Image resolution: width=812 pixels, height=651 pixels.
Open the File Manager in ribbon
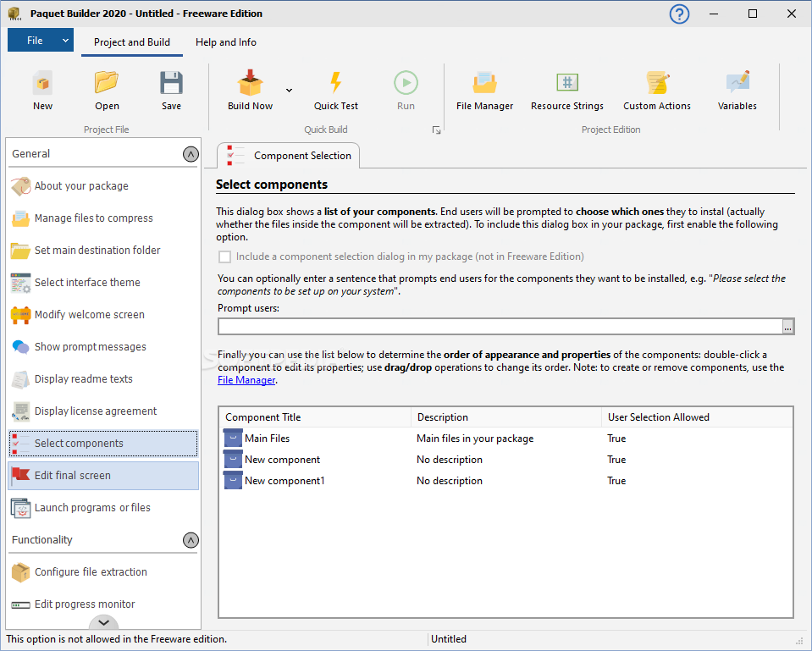pyautogui.click(x=484, y=91)
